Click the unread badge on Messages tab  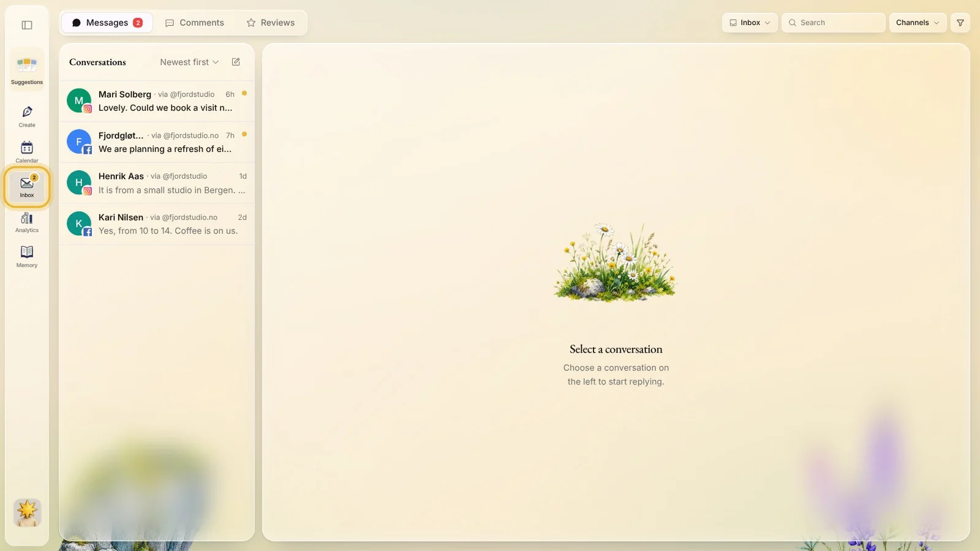(x=138, y=23)
